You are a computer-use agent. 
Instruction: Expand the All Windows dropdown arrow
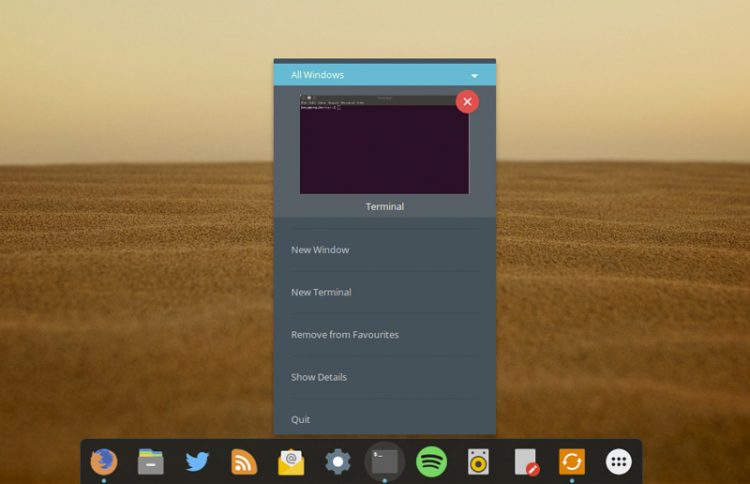click(474, 76)
